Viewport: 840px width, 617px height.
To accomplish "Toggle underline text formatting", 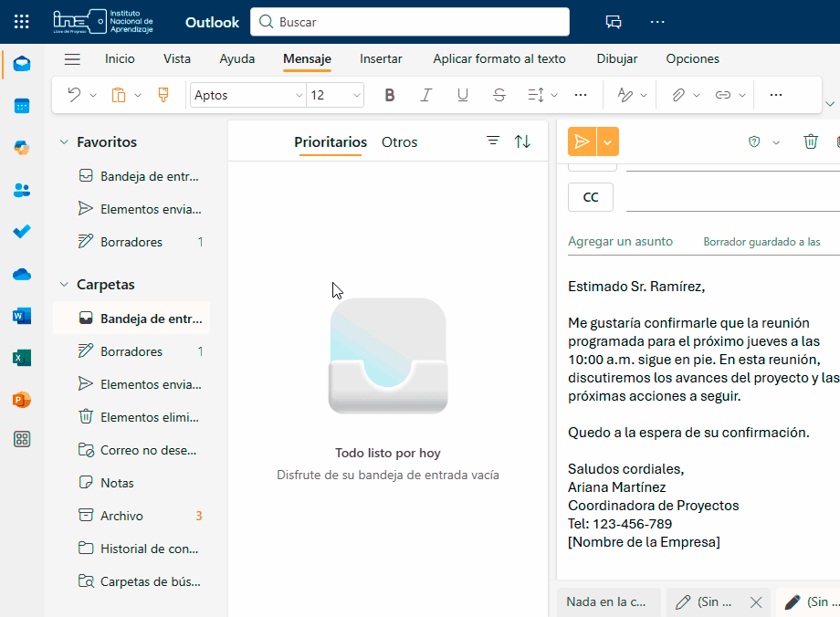I will (462, 95).
